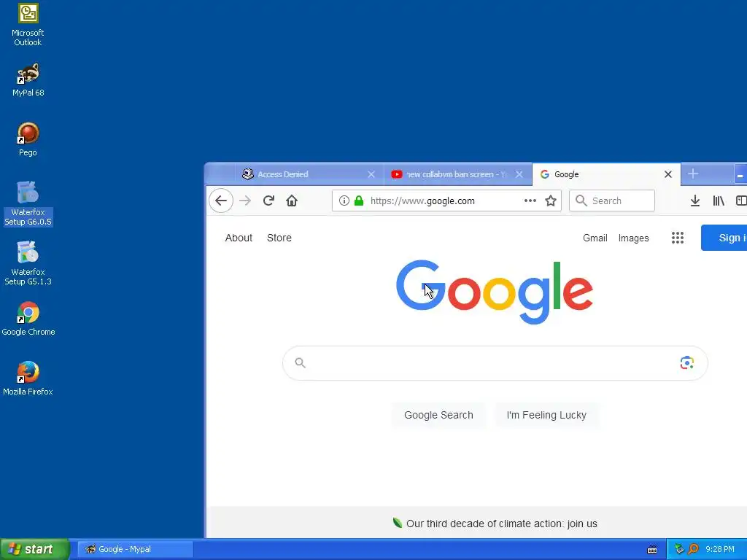Bookmark this page with the star icon
Viewport: 747px width, 560px height.
tap(551, 201)
